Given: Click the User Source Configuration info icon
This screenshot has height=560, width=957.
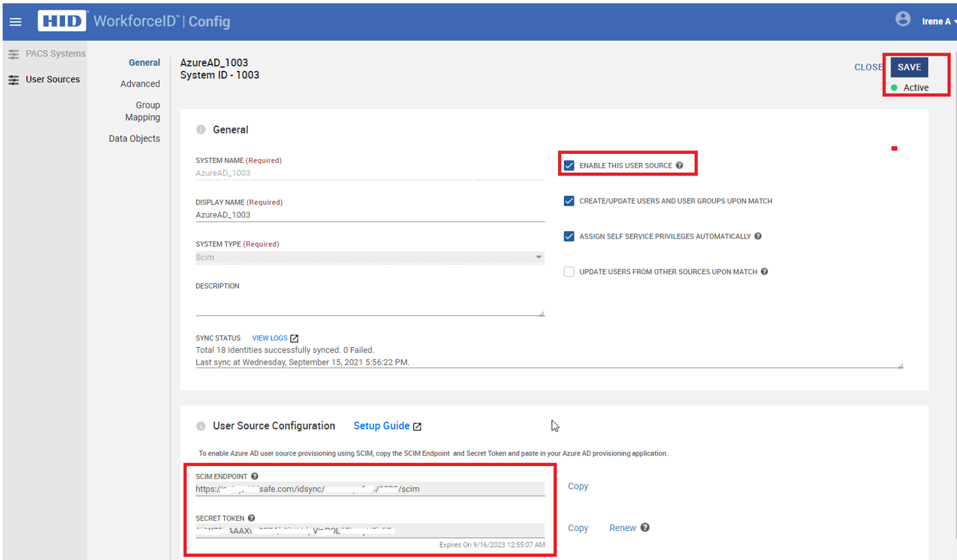Looking at the screenshot, I should pos(200,426).
